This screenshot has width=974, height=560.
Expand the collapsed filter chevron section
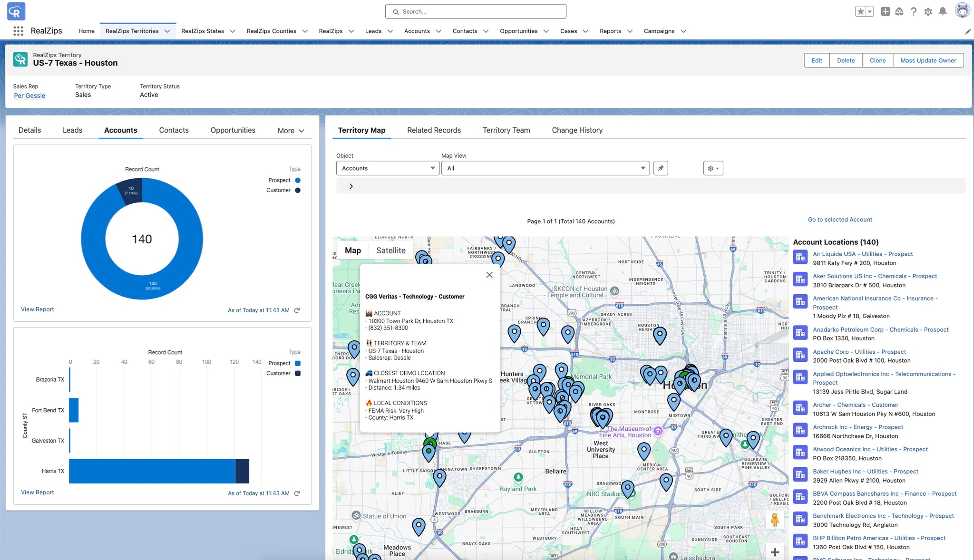click(x=351, y=186)
